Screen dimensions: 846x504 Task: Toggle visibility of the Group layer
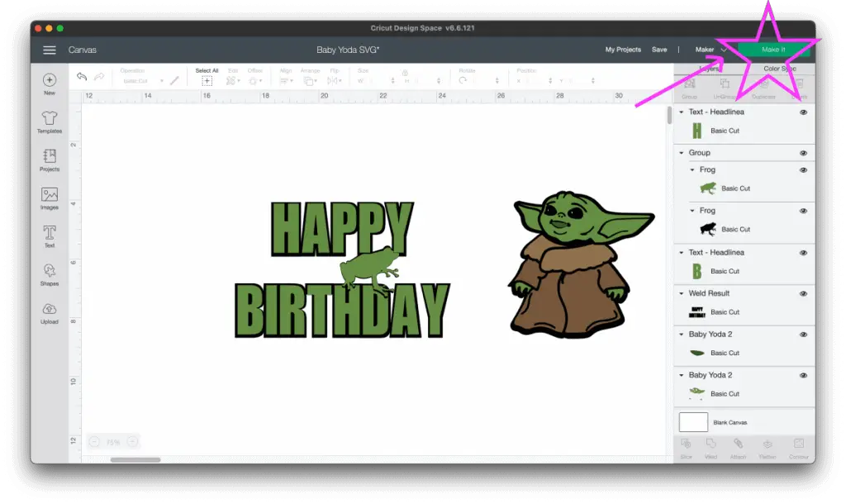point(803,153)
